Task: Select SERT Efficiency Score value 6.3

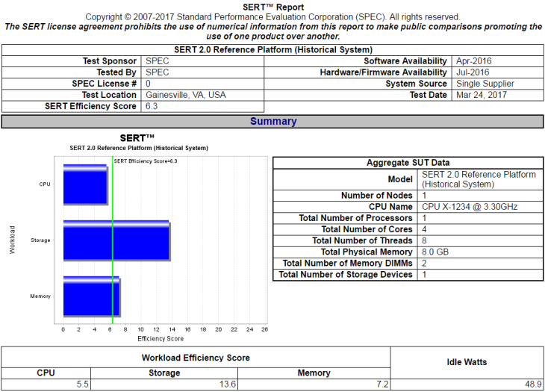Action: coord(152,106)
